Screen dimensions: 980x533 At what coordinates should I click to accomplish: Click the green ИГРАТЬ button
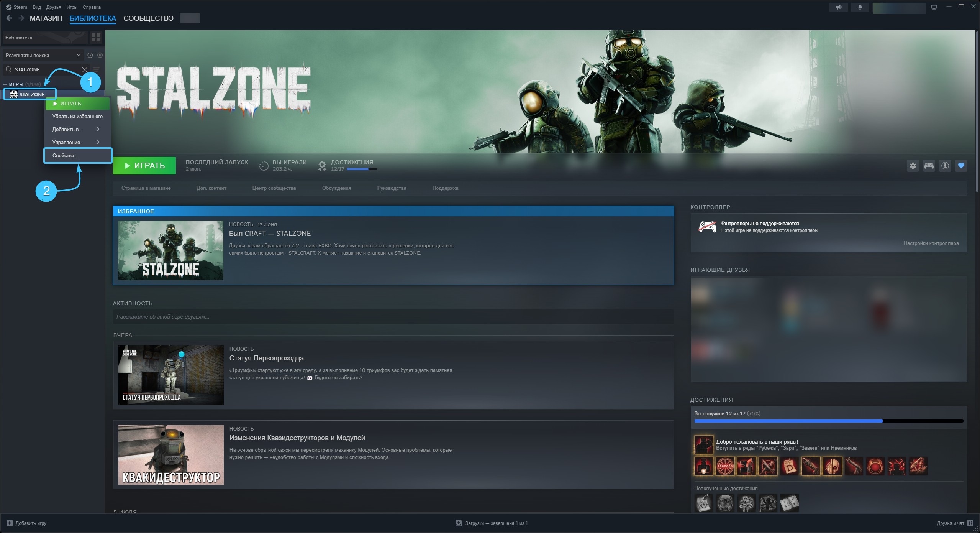point(144,166)
